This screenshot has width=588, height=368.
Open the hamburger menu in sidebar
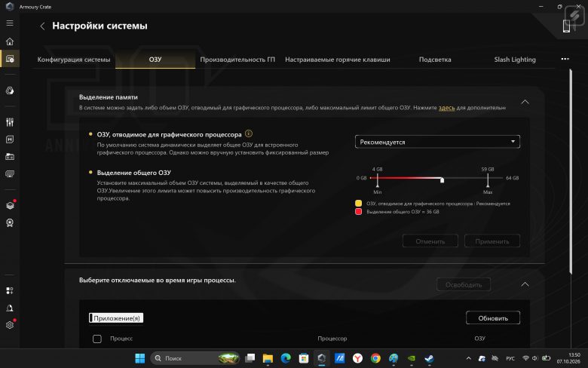pos(10,23)
